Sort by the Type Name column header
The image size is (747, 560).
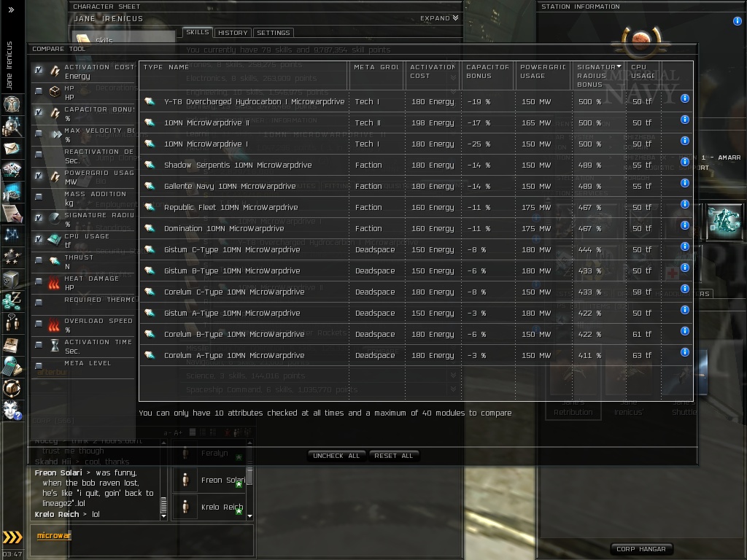coord(244,75)
